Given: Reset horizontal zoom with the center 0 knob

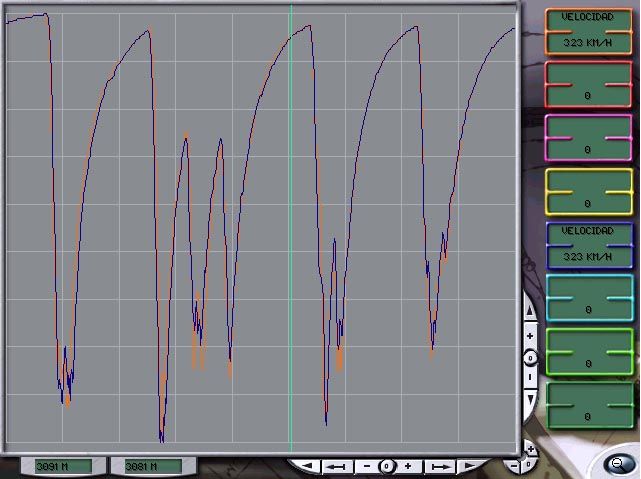Looking at the screenshot, I should pos(386,466).
